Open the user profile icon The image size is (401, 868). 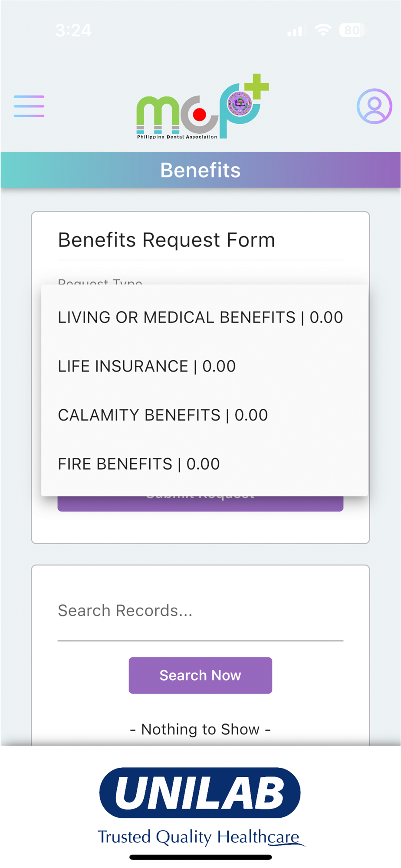(374, 106)
